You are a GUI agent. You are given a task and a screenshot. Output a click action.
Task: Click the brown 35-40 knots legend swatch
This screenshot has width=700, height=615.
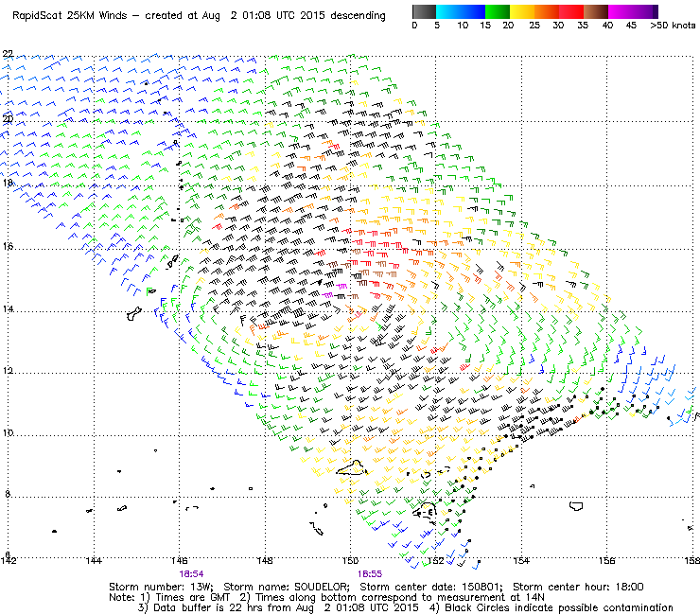tap(596, 11)
